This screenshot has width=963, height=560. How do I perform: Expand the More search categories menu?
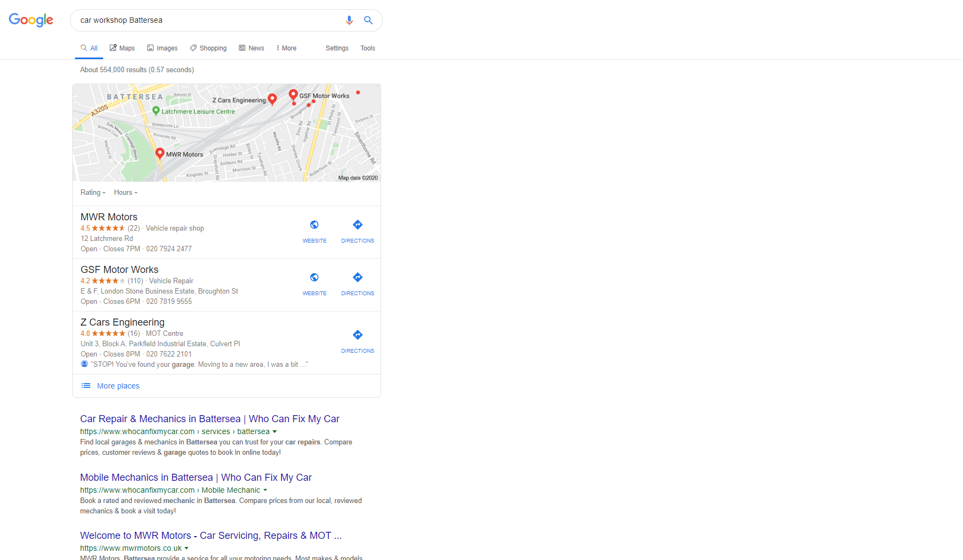point(286,48)
